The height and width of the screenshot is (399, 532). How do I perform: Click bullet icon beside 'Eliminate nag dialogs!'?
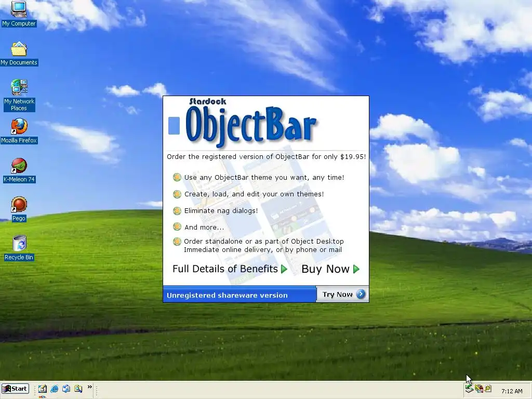(x=177, y=211)
